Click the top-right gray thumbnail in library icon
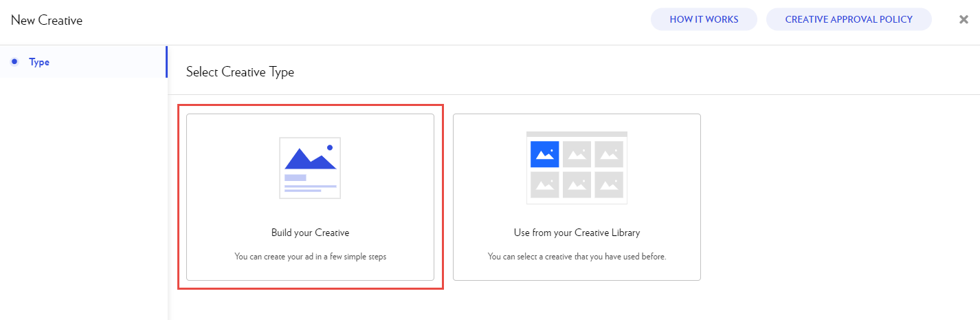 tap(609, 154)
